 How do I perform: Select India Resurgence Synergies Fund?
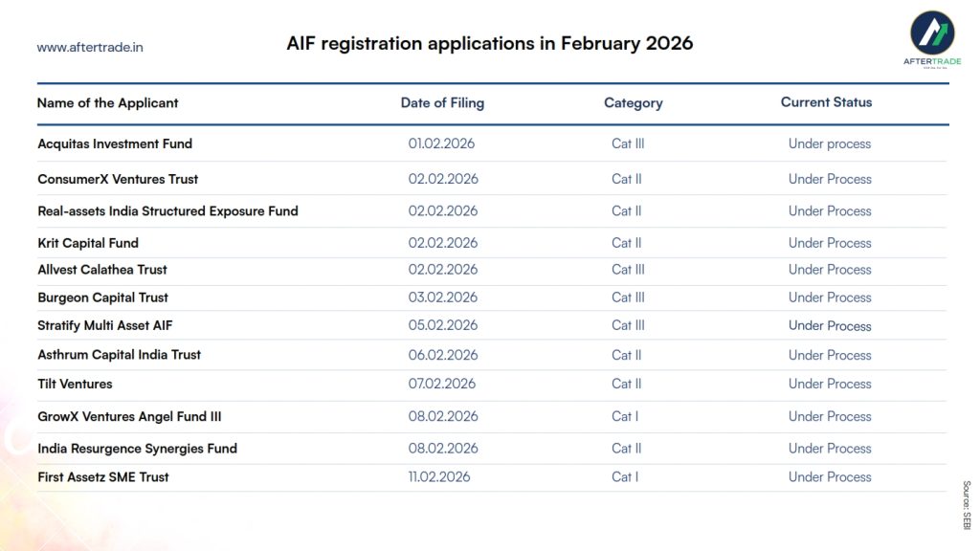(137, 449)
